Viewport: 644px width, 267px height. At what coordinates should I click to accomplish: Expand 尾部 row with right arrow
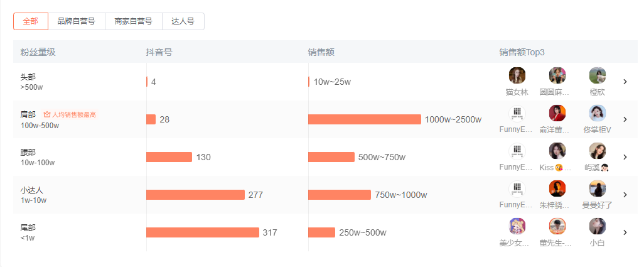tap(625, 232)
